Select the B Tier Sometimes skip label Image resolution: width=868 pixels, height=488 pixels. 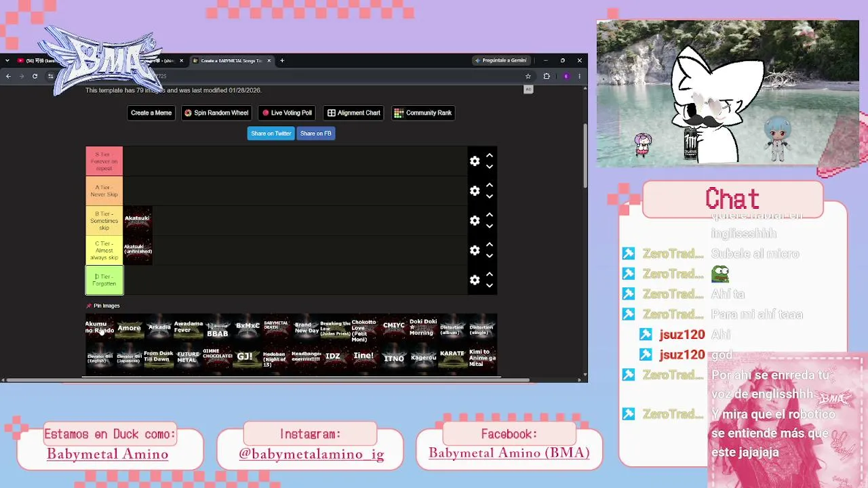(104, 221)
